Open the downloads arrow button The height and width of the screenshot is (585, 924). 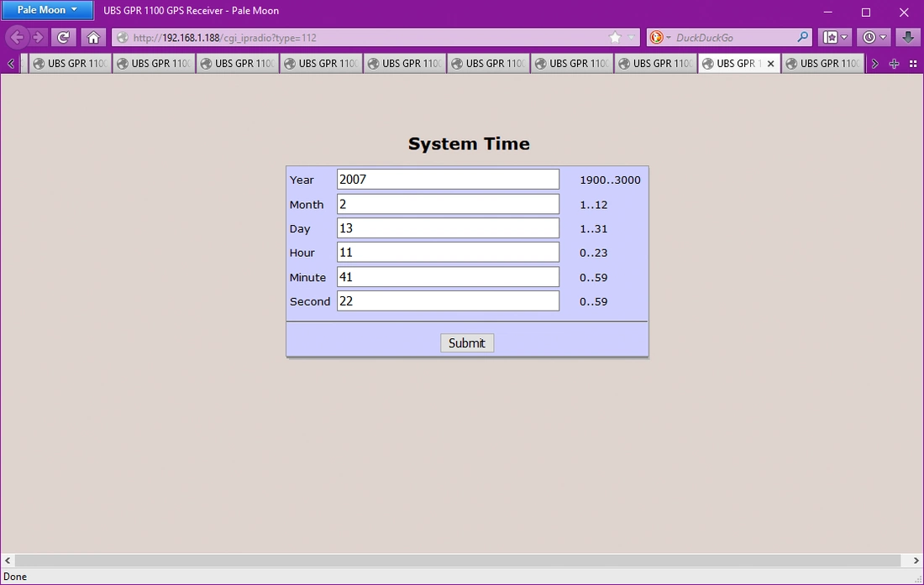pos(907,38)
